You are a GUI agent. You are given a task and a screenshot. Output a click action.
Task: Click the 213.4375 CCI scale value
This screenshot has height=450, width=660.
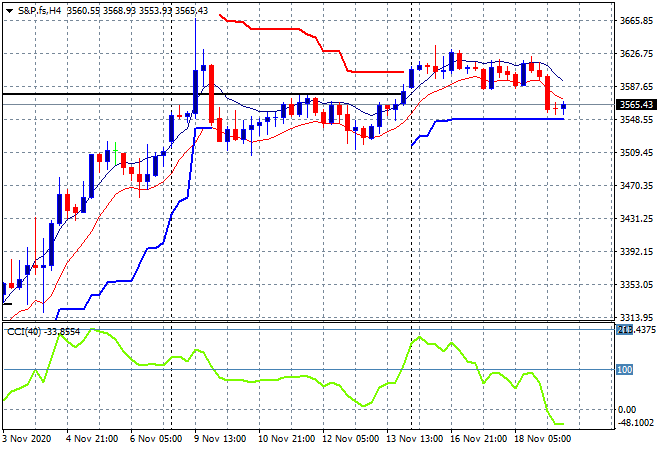pos(636,330)
